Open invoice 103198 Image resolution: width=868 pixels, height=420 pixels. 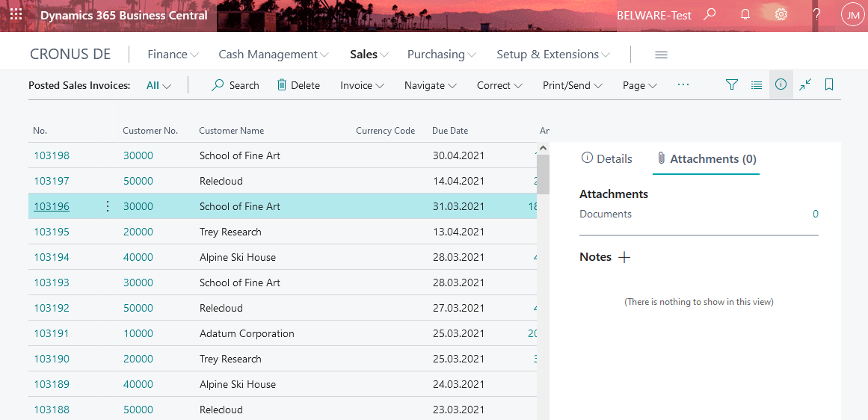(52, 155)
